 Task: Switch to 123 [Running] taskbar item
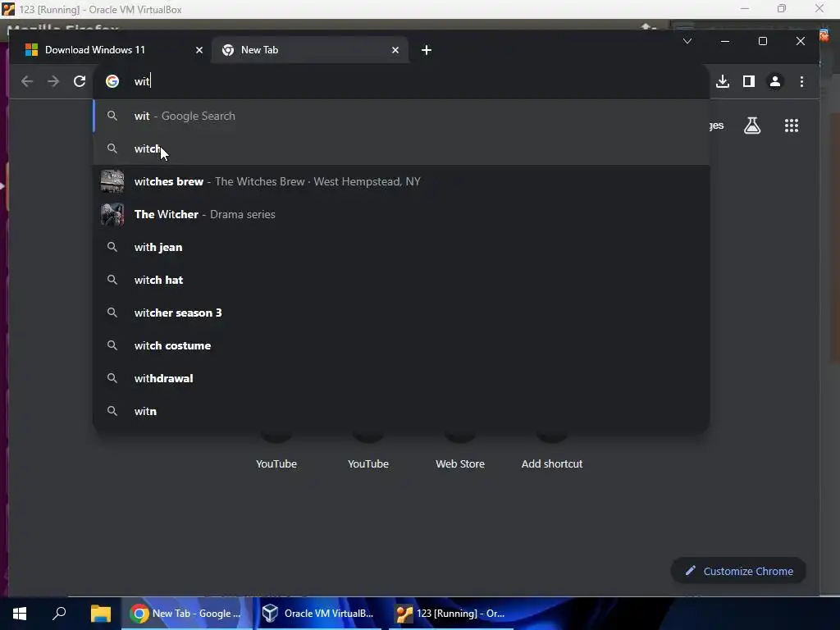(x=451, y=614)
